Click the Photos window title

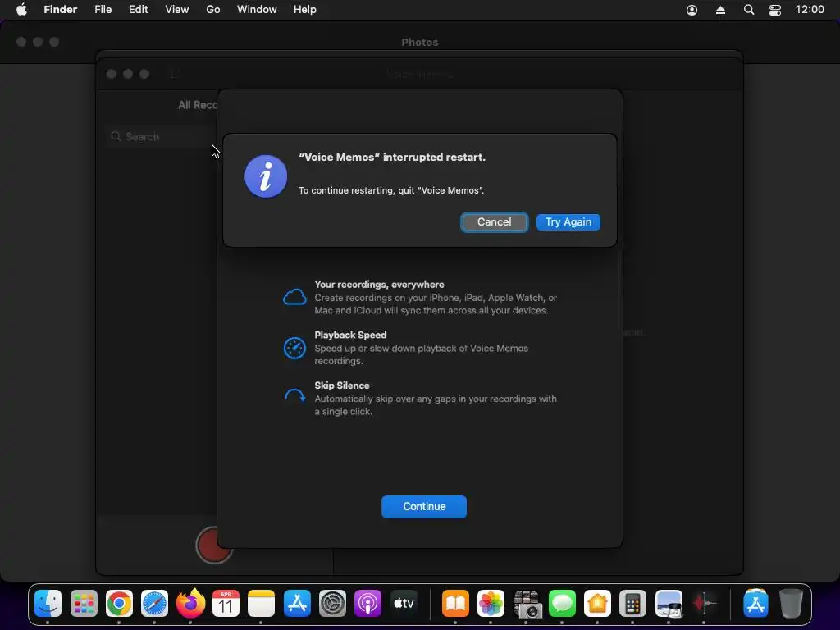tap(419, 43)
